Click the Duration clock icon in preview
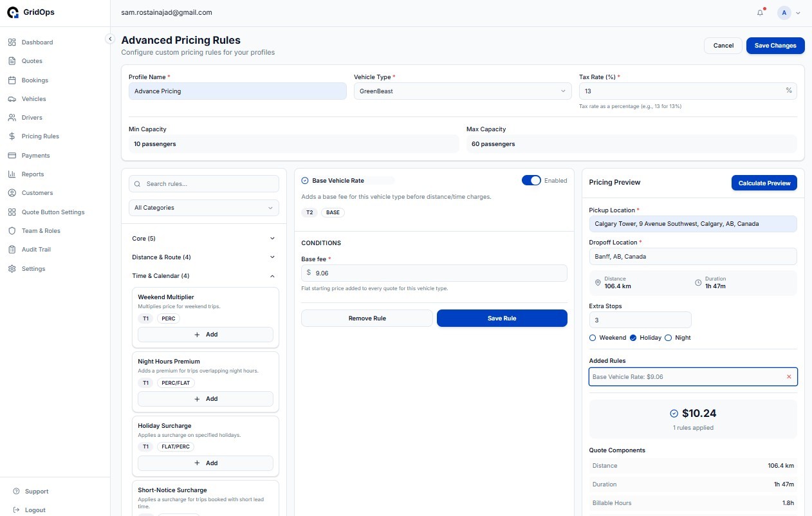The height and width of the screenshot is (516, 812). tap(698, 282)
